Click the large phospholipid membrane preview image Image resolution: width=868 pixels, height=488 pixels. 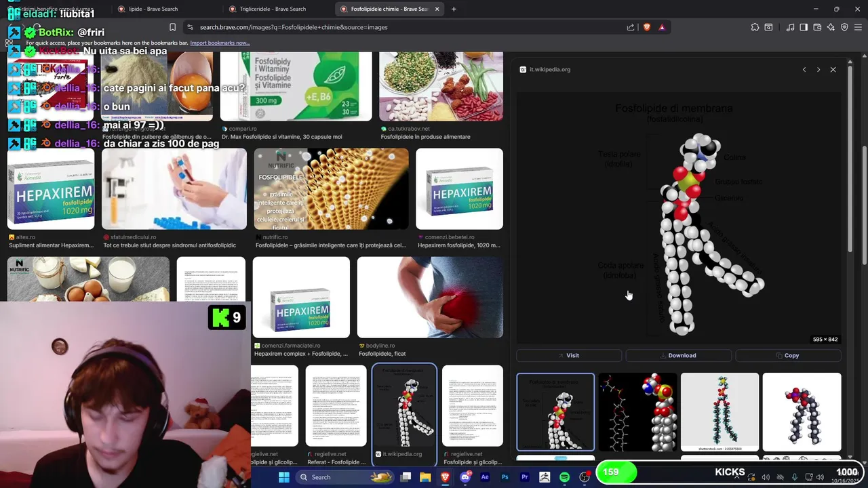coord(679,218)
